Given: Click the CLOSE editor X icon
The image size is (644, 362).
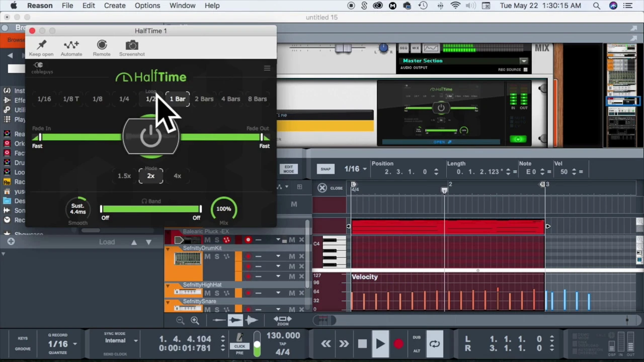Looking at the screenshot, I should click(x=322, y=188).
